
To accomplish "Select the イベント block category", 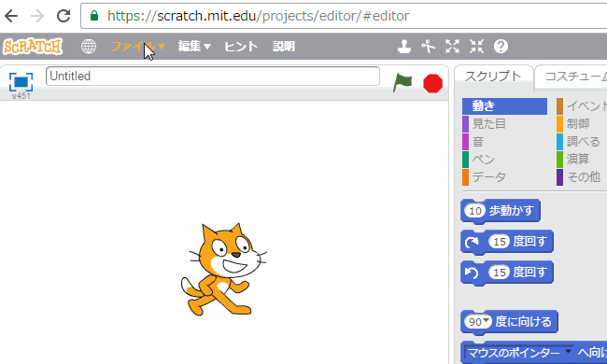I will (582, 106).
